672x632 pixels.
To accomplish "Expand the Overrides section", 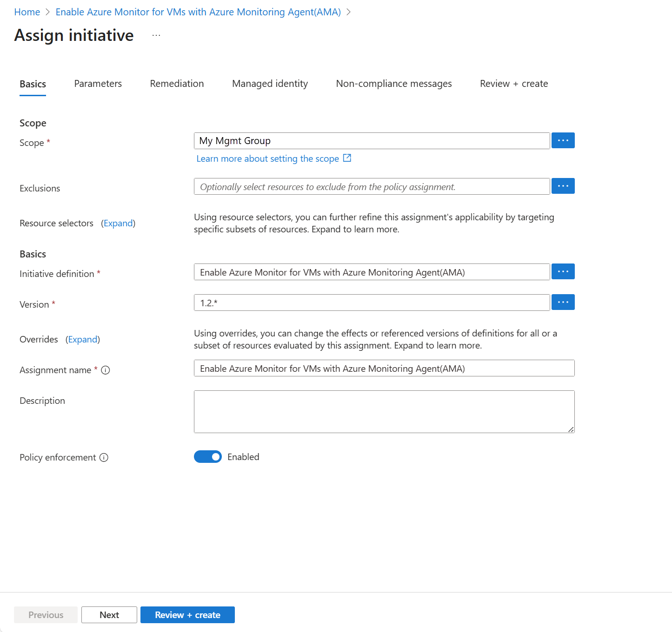I will 83,340.
